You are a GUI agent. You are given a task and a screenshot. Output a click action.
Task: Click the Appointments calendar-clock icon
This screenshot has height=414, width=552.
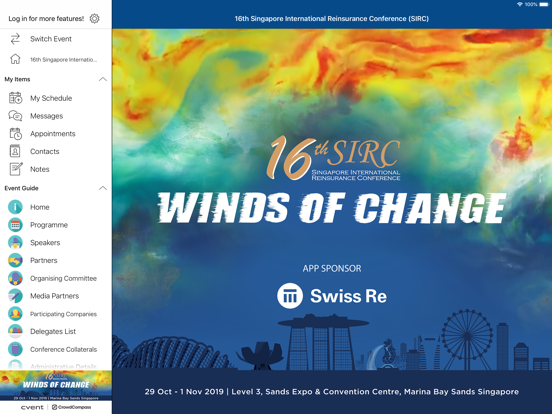(x=15, y=134)
